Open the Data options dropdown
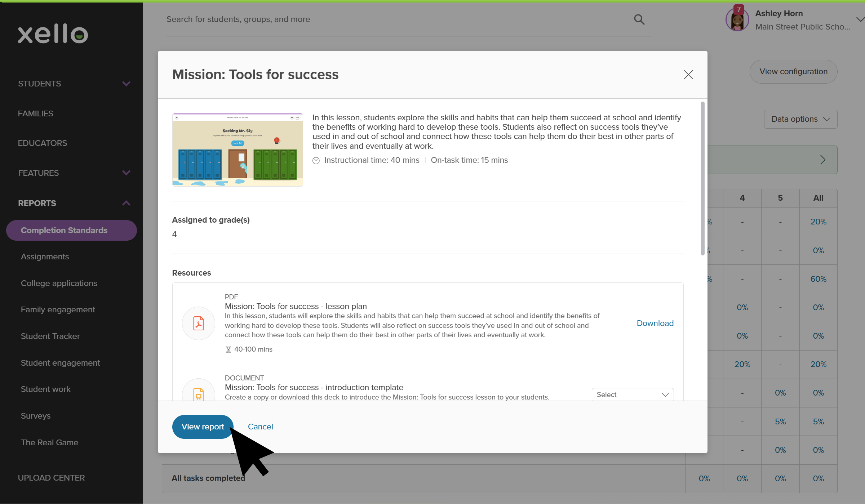This screenshot has height=504, width=865. (800, 119)
